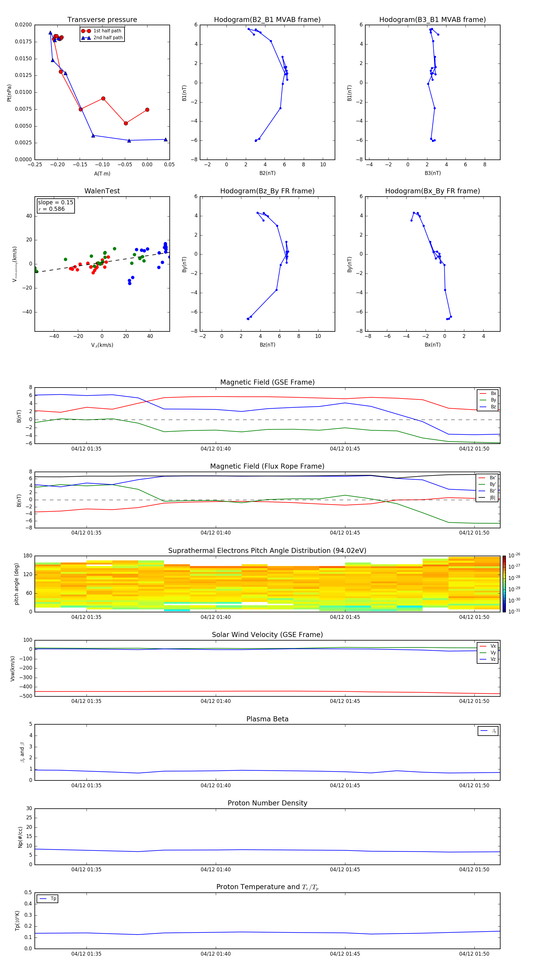Click the |B| legend entry in Flux Rope plot
535x980 pixels.
[487, 498]
